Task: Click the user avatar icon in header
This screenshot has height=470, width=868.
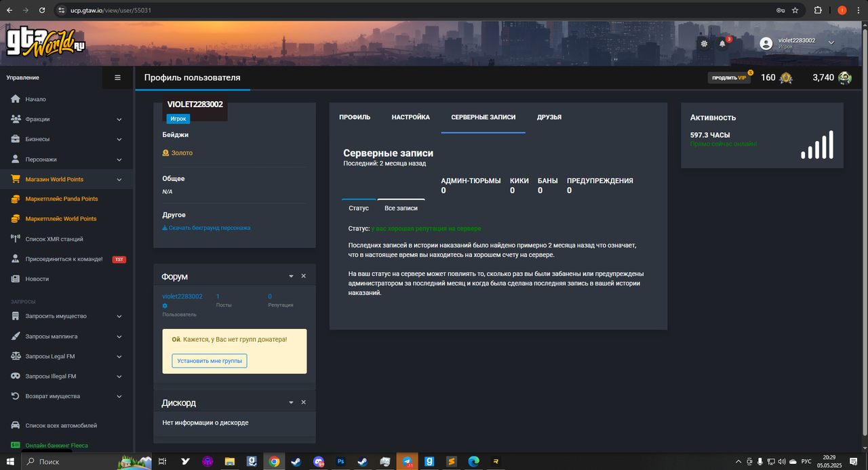Action: point(766,43)
